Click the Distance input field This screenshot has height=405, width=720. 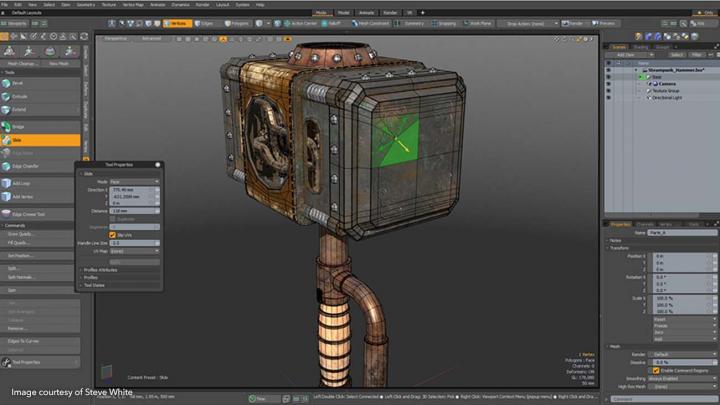pos(135,211)
